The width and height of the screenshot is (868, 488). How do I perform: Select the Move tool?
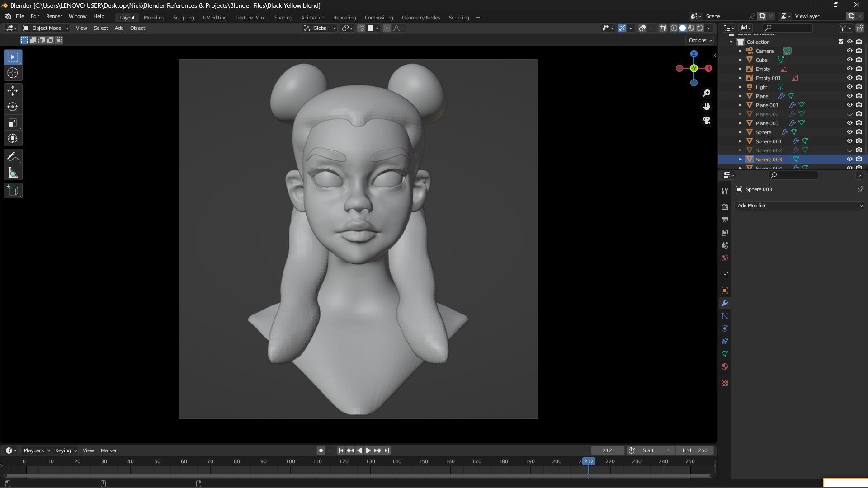[13, 91]
